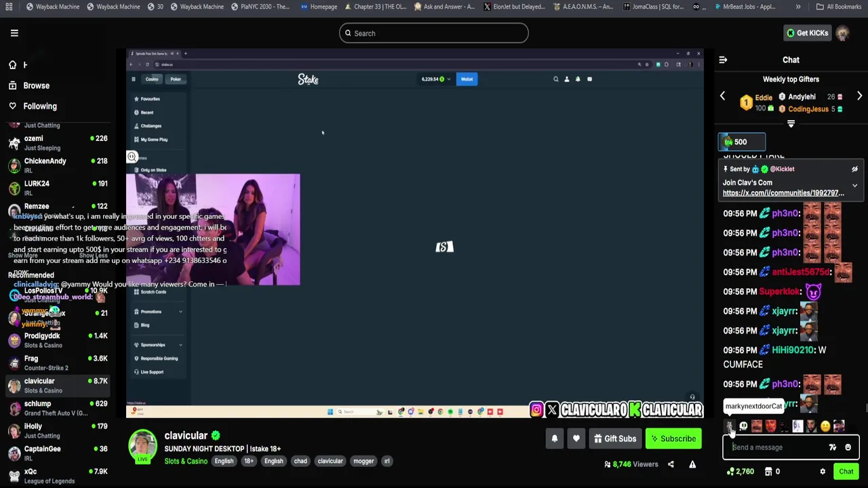Select the ghost skull quick emote
Screen dimensions: 868x488
click(x=743, y=426)
